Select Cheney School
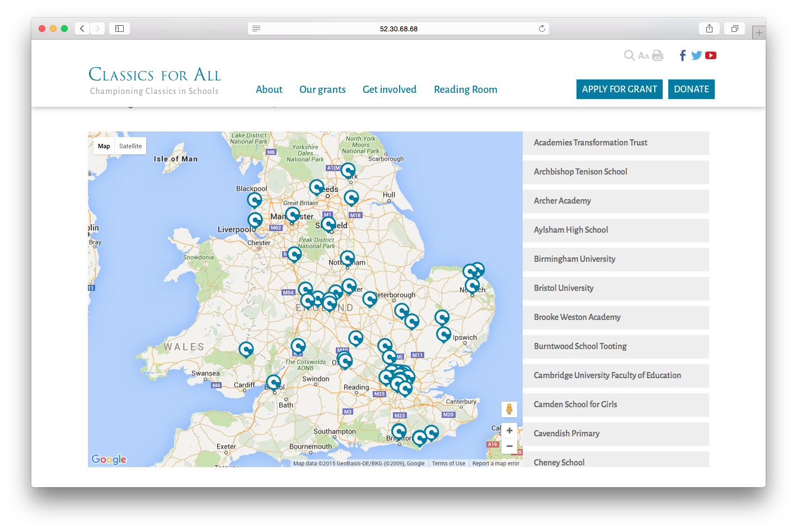This screenshot has width=797, height=532. [x=616, y=459]
